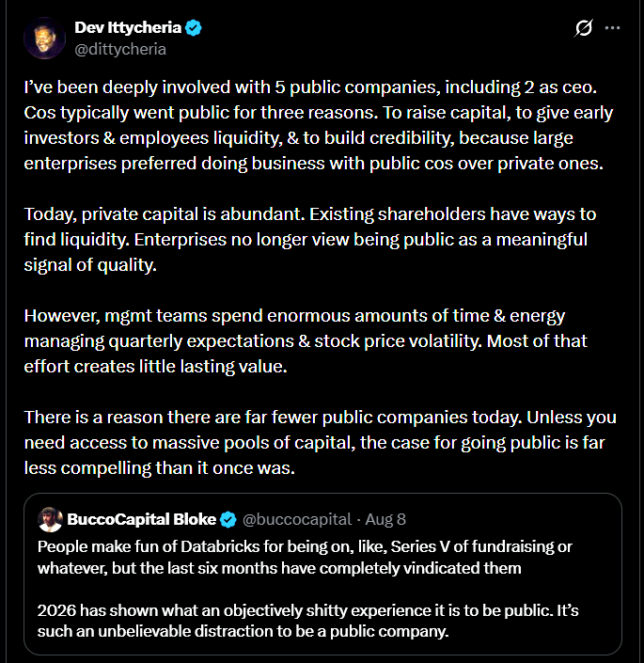The image size is (644, 663).
Task: Click the Aug 8 timestamp
Action: 385,519
